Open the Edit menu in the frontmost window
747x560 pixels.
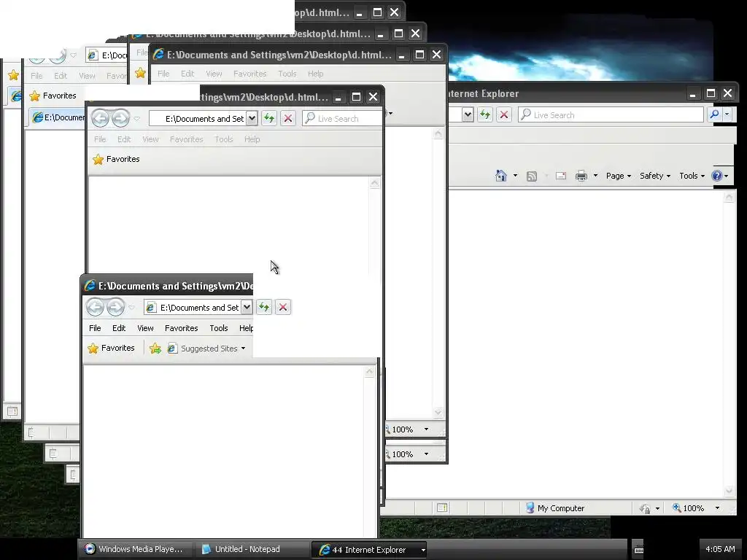(119, 328)
